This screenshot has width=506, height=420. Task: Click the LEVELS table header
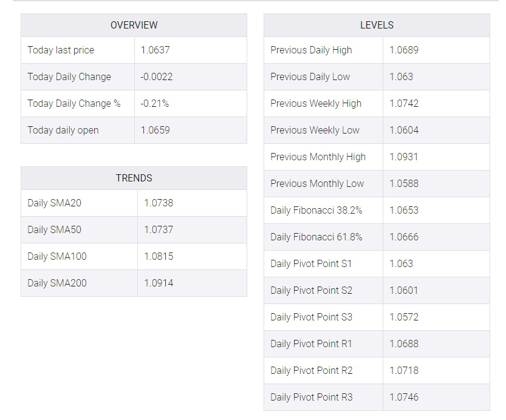377,25
